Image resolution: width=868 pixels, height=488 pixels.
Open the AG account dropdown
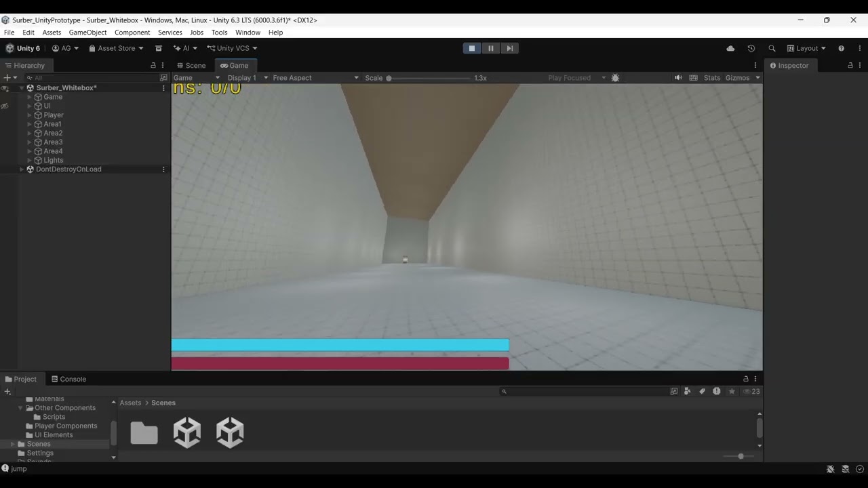[x=65, y=48]
